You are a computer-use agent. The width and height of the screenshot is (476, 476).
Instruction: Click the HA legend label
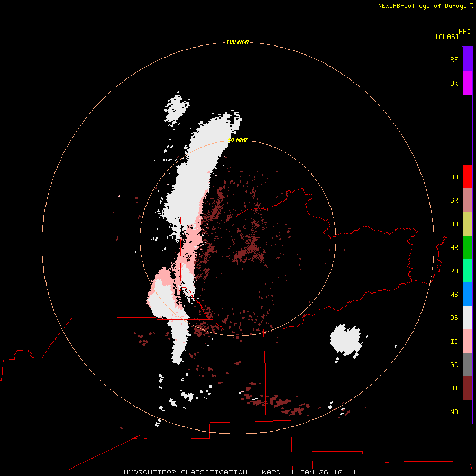tap(454, 177)
